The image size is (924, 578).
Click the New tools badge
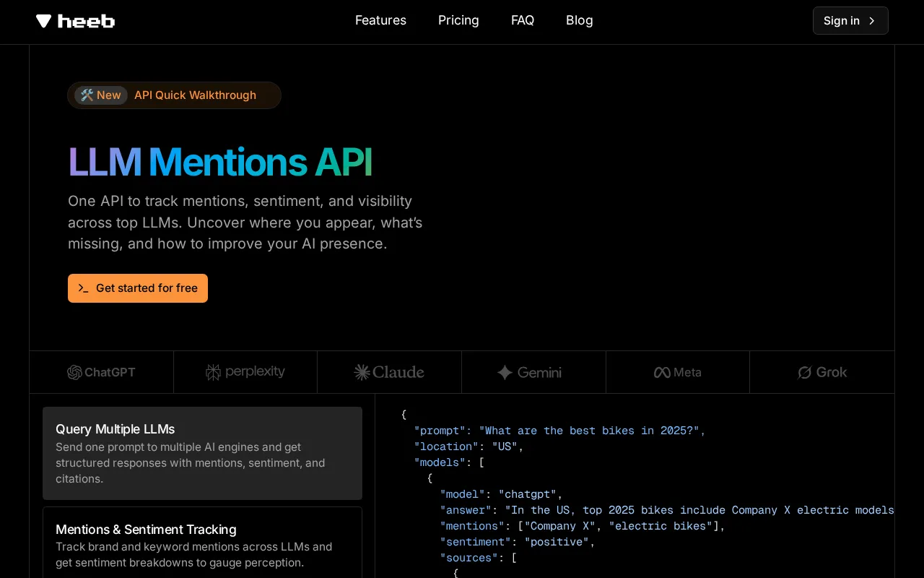point(101,95)
